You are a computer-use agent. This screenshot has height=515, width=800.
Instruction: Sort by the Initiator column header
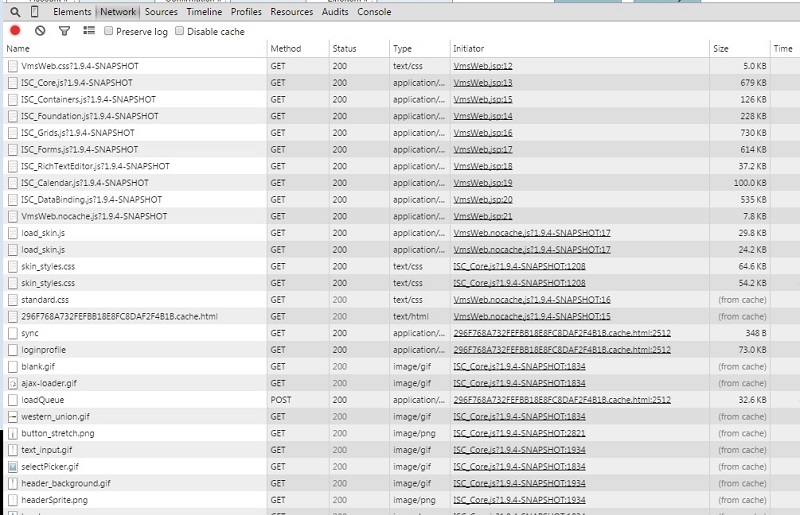coord(469,48)
